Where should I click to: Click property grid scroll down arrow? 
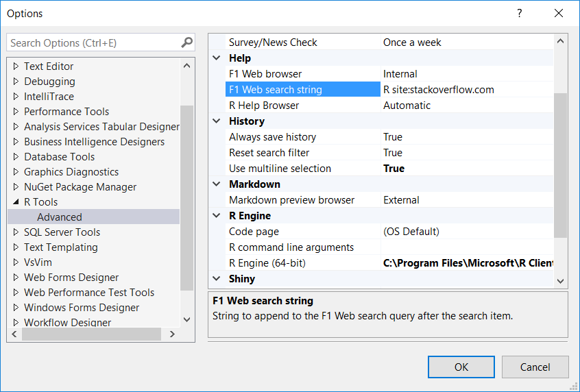tap(560, 281)
